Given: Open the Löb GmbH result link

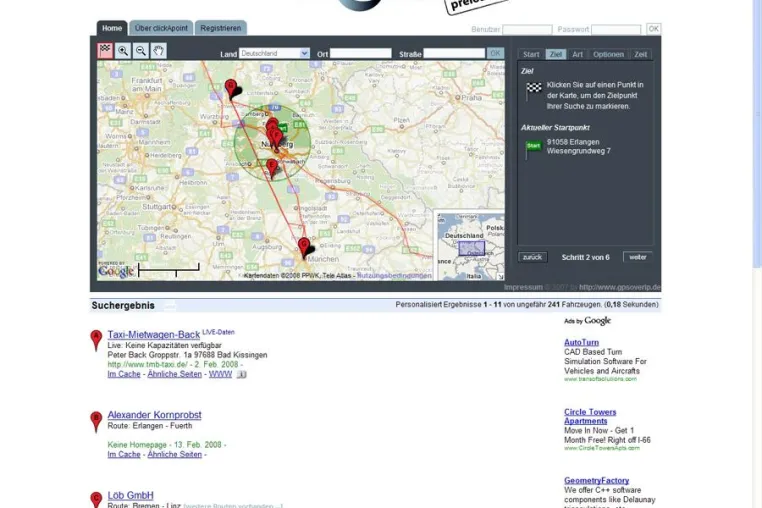Looking at the screenshot, I should [130, 495].
